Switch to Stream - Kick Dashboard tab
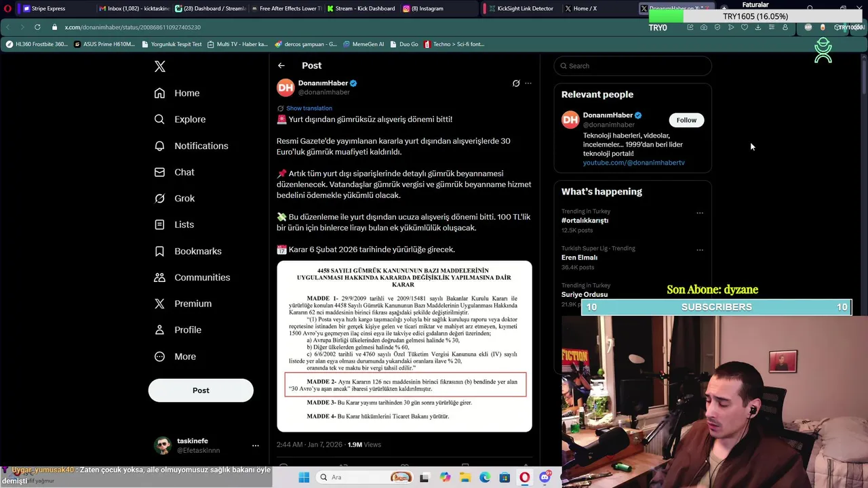Image resolution: width=868 pixels, height=488 pixels. (360, 9)
